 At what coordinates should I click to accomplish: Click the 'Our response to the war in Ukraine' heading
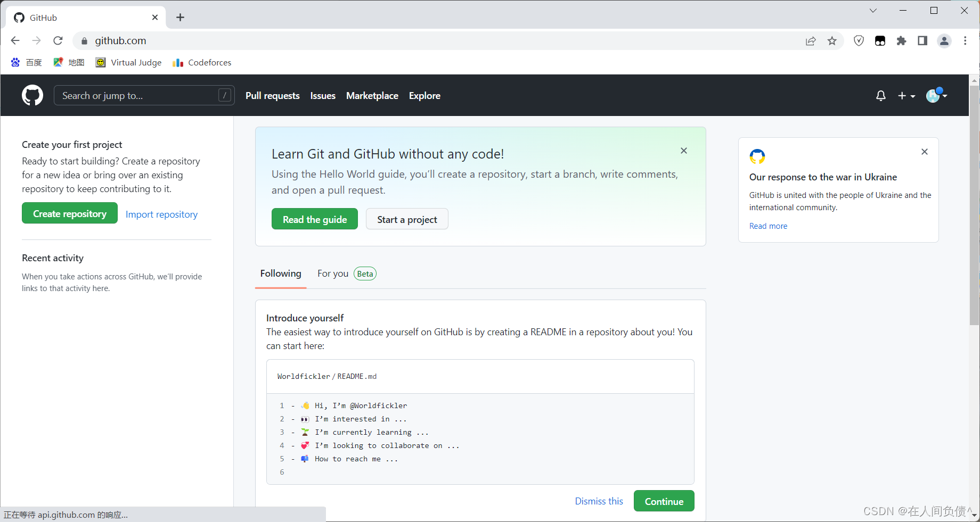(x=823, y=177)
